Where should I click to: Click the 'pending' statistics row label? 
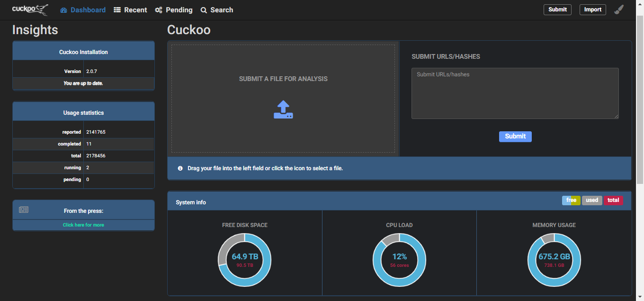tap(72, 180)
